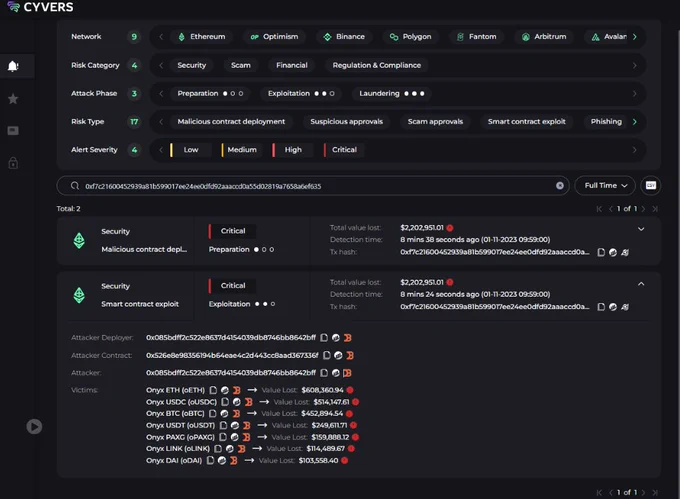The width and height of the screenshot is (680, 499).
Task: Copy the Attacker address
Action: click(324, 373)
